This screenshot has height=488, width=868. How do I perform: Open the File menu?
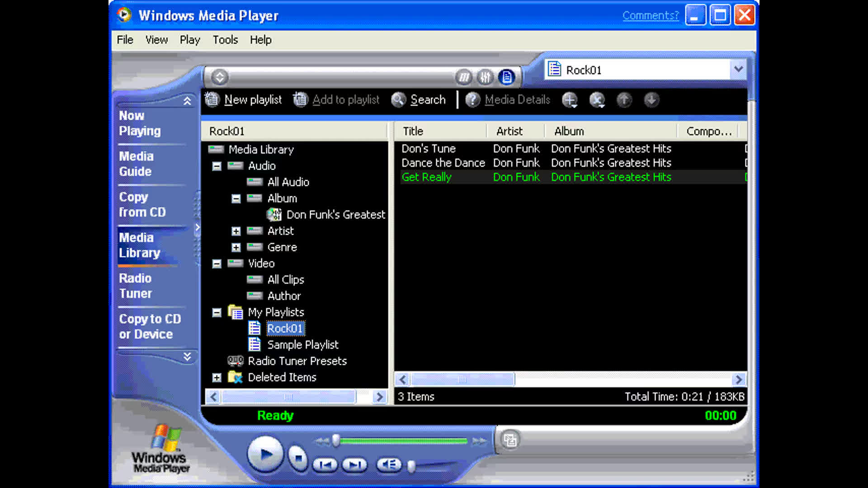(125, 40)
